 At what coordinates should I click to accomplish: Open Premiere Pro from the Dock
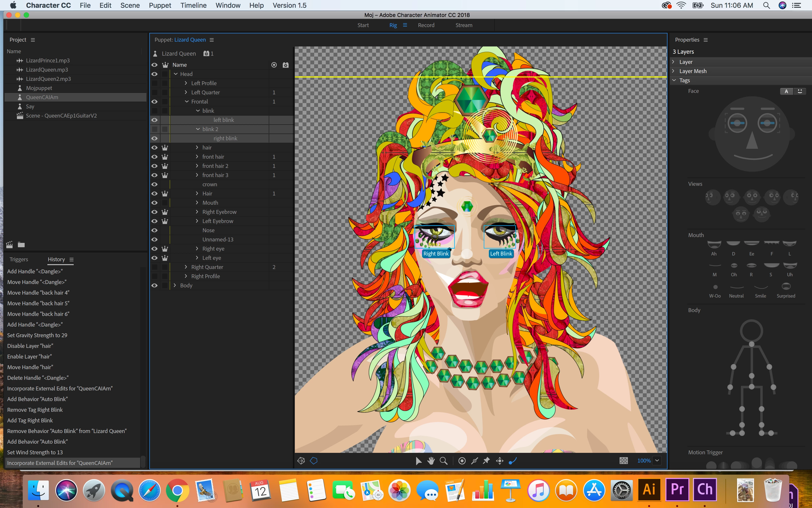click(x=677, y=490)
